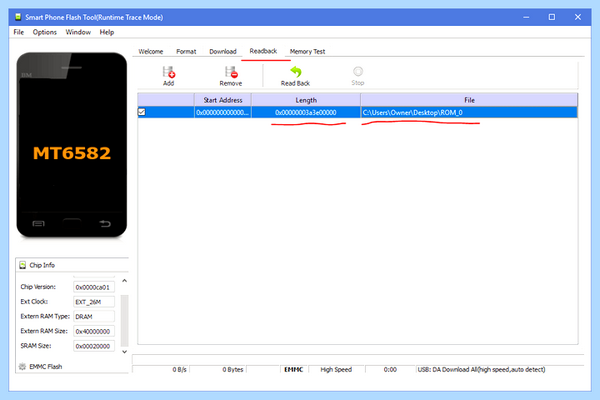Image resolution: width=600 pixels, height=400 pixels.
Task: Open the Help menu
Action: pyautogui.click(x=107, y=32)
